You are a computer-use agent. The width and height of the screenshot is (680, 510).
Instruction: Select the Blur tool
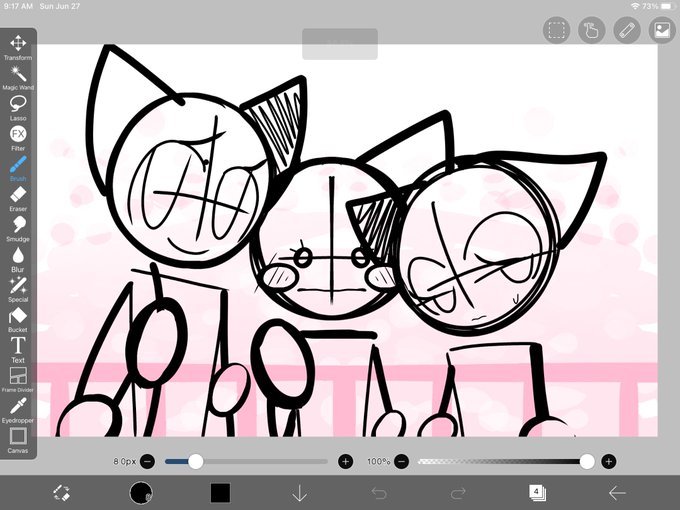click(18, 260)
